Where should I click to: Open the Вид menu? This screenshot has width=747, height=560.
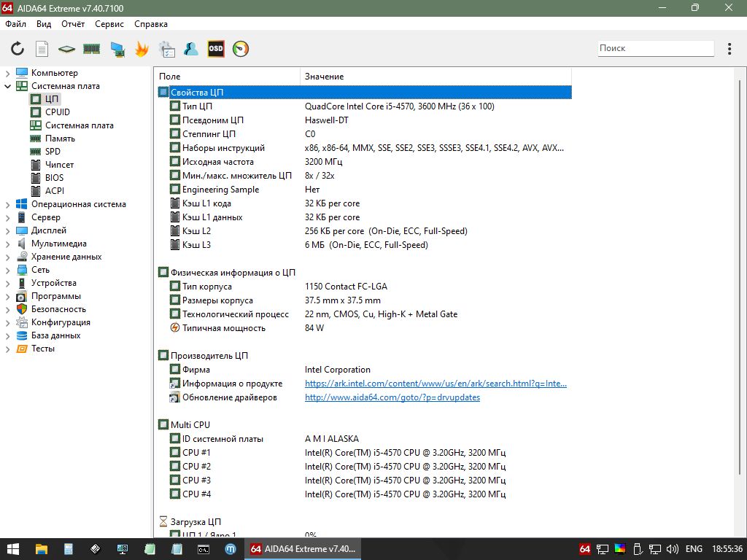point(44,24)
